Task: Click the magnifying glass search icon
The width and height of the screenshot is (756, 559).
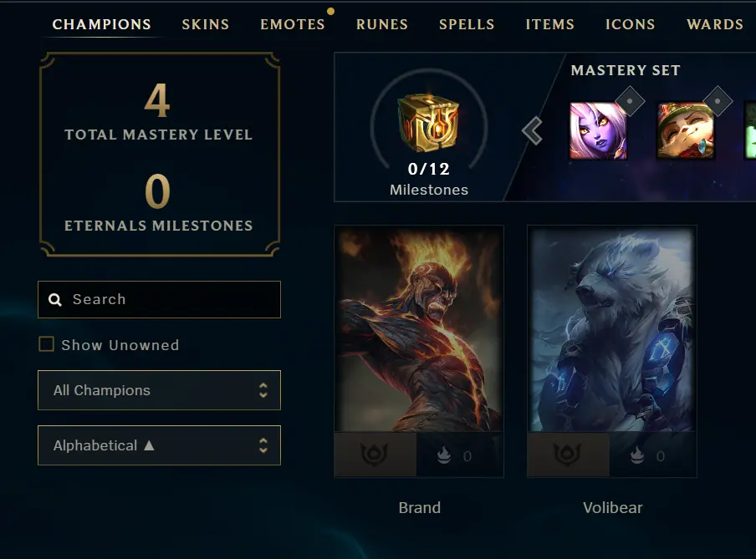Action: click(55, 300)
